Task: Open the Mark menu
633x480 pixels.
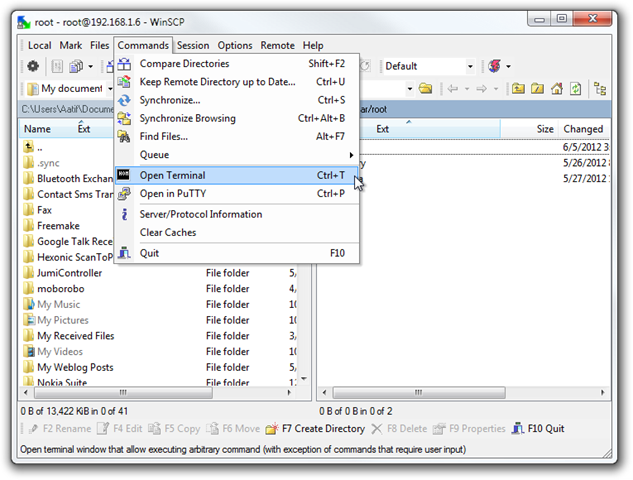Action: (71, 45)
